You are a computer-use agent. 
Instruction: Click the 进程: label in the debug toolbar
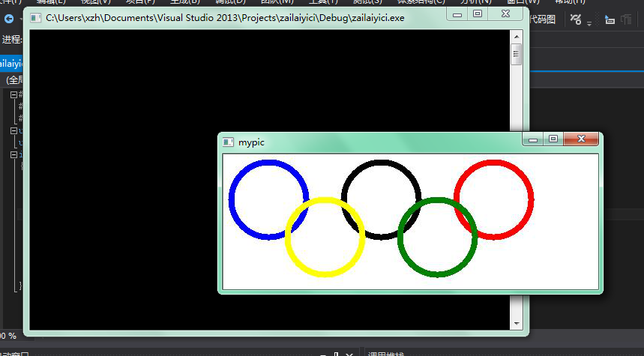[11, 40]
